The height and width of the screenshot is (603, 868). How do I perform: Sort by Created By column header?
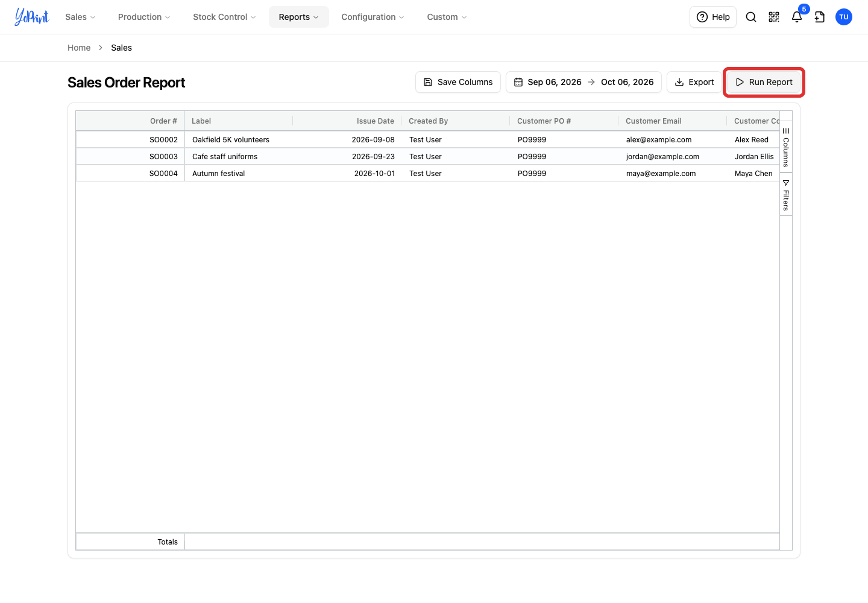coord(456,121)
